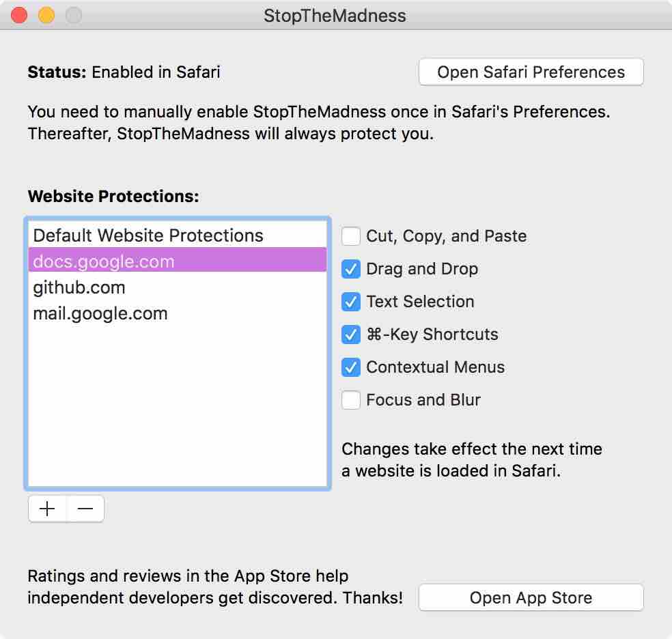The width and height of the screenshot is (672, 639).
Task: Open the App Store
Action: click(x=531, y=597)
